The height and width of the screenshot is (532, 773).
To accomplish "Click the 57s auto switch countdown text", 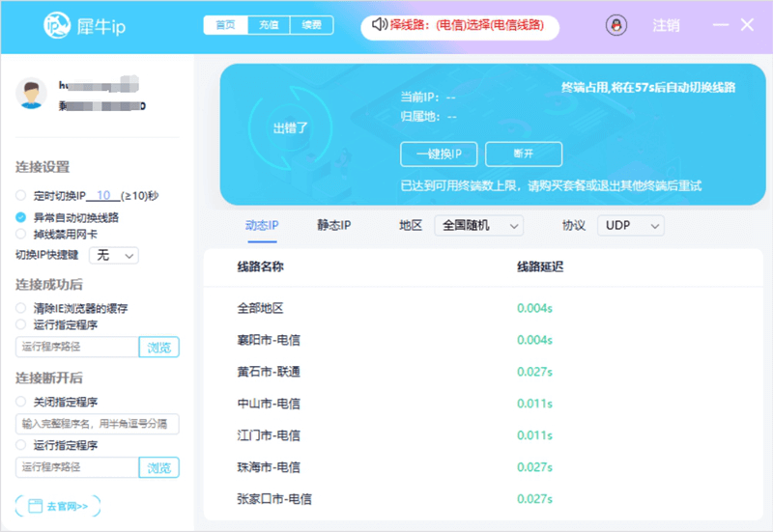I will click(x=648, y=88).
